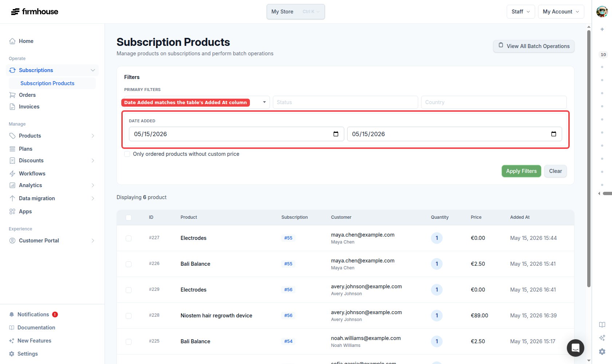Click the notification alert badge
The width and height of the screenshot is (612, 364).
[x=55, y=314]
